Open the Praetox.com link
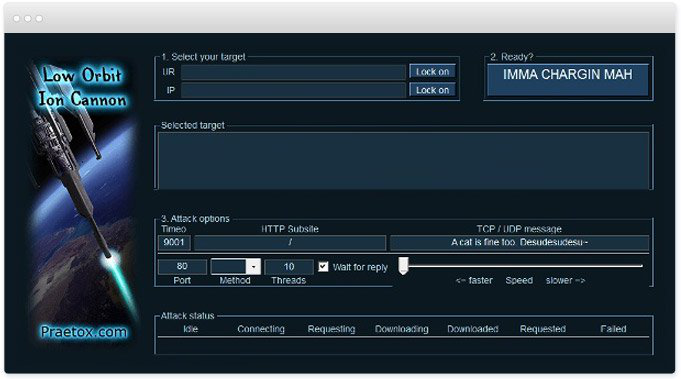This screenshot has width=681, height=379. point(84,332)
